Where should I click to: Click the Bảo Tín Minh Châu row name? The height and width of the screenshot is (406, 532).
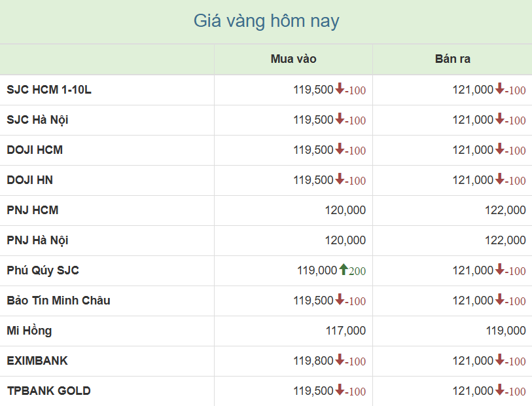[58, 301]
